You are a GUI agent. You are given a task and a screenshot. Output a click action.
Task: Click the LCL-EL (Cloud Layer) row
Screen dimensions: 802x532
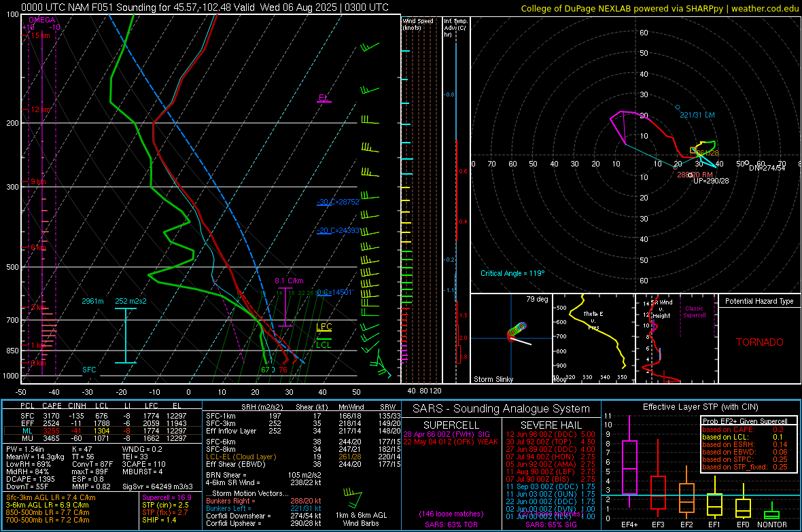coord(303,457)
